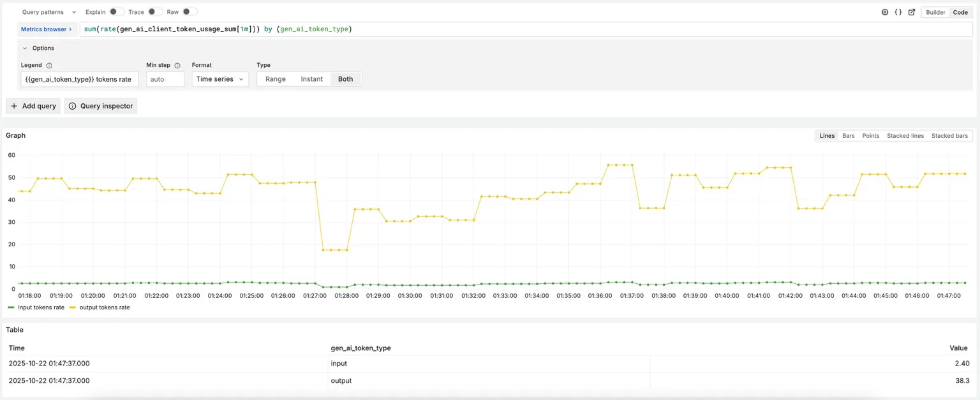This screenshot has width=980, height=400.
Task: Click inside the Min step field
Action: tap(165, 79)
